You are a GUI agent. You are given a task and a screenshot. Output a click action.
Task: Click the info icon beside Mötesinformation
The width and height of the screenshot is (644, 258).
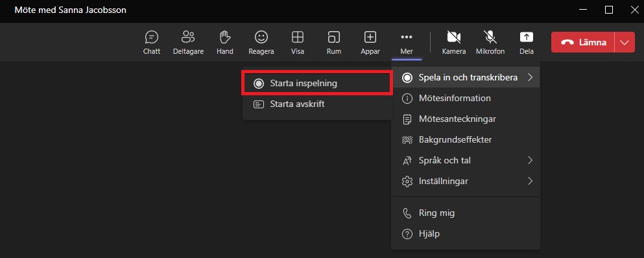[x=407, y=99]
